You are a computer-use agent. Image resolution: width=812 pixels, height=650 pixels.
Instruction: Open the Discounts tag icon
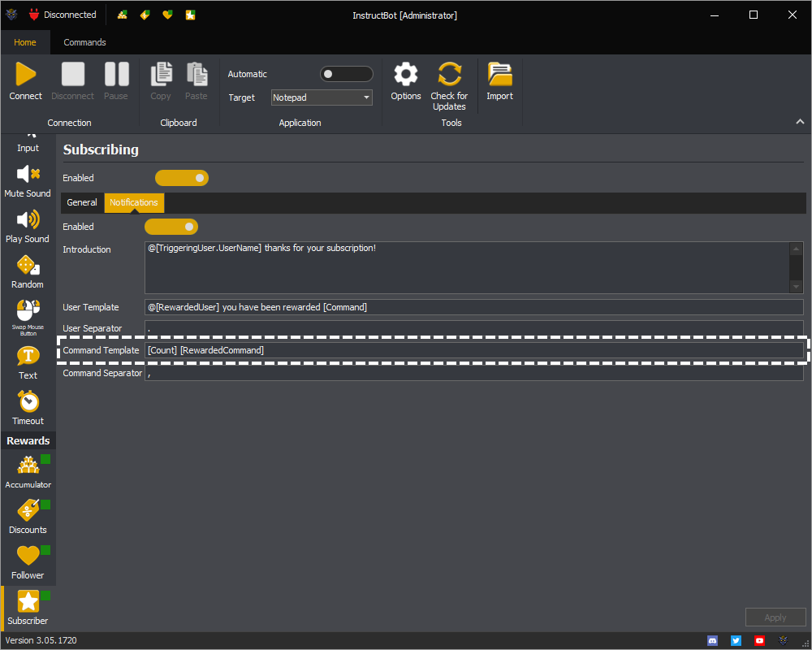point(28,510)
